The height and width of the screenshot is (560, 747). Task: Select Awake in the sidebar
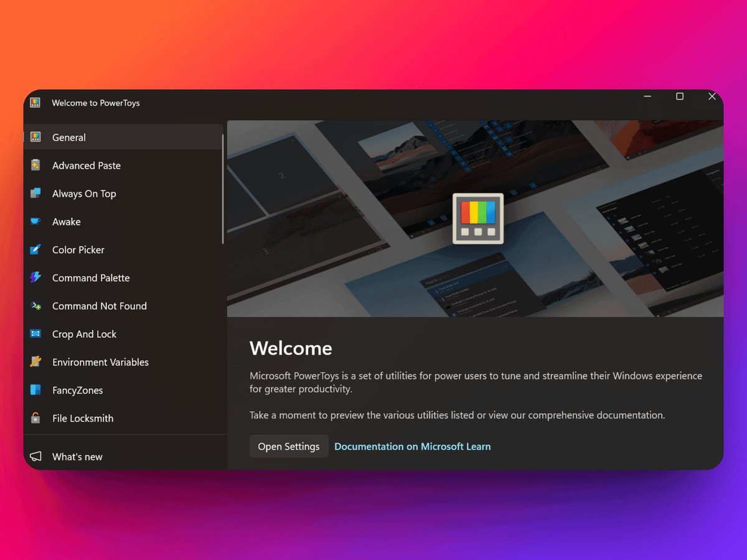tap(123, 222)
